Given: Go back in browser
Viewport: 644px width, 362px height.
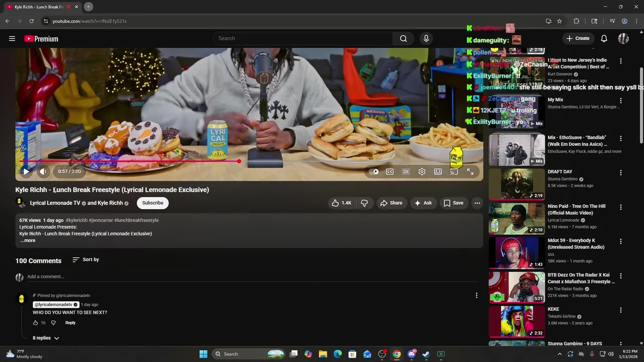Looking at the screenshot, I should (x=7, y=21).
